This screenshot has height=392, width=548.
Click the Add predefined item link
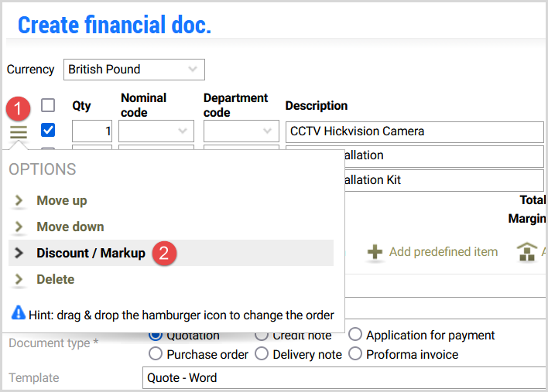point(443,252)
